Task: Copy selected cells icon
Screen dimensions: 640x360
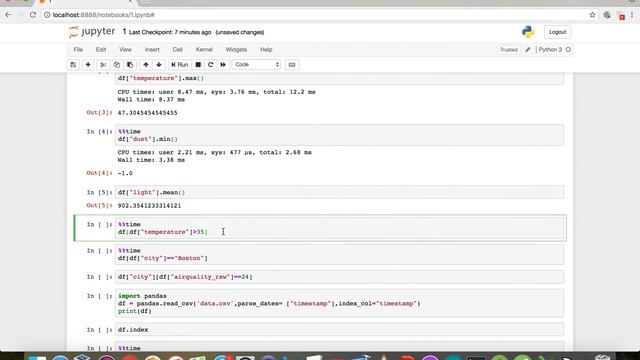Action: [117, 64]
